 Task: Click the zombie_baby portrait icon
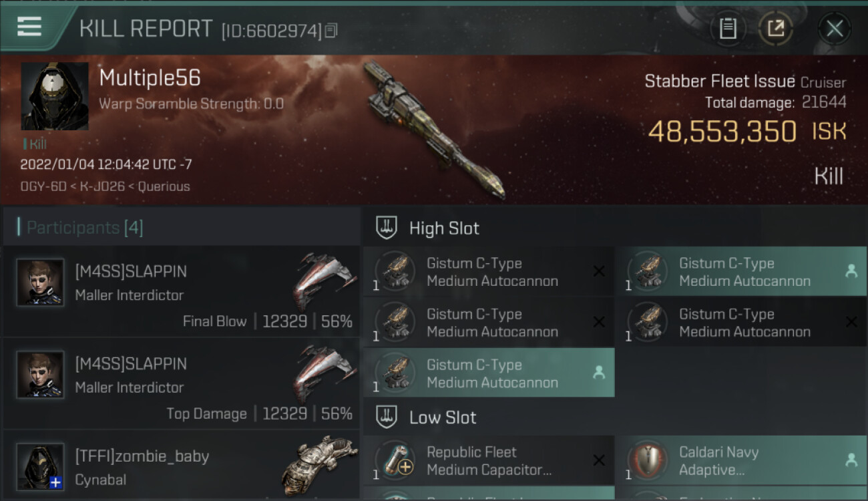40,466
